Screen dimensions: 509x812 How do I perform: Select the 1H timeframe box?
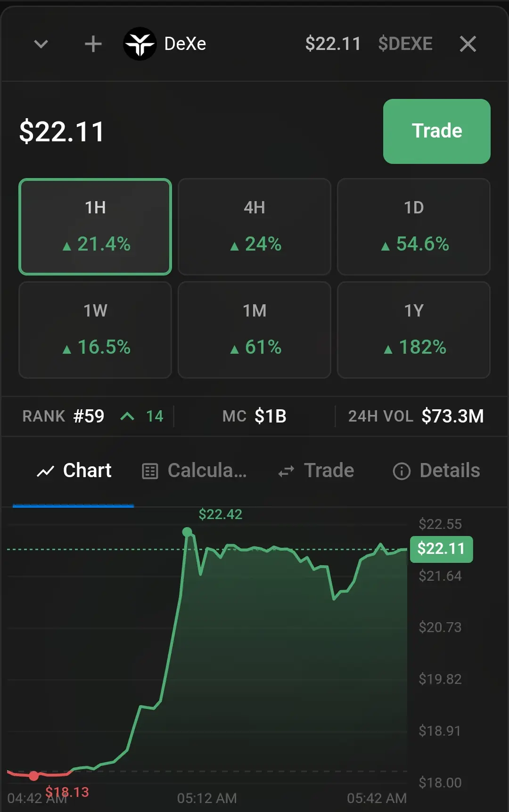coord(95,227)
